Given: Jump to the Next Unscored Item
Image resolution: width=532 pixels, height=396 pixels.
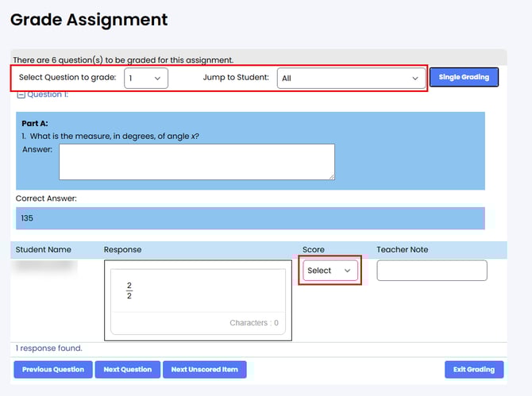Looking at the screenshot, I should tap(204, 369).
